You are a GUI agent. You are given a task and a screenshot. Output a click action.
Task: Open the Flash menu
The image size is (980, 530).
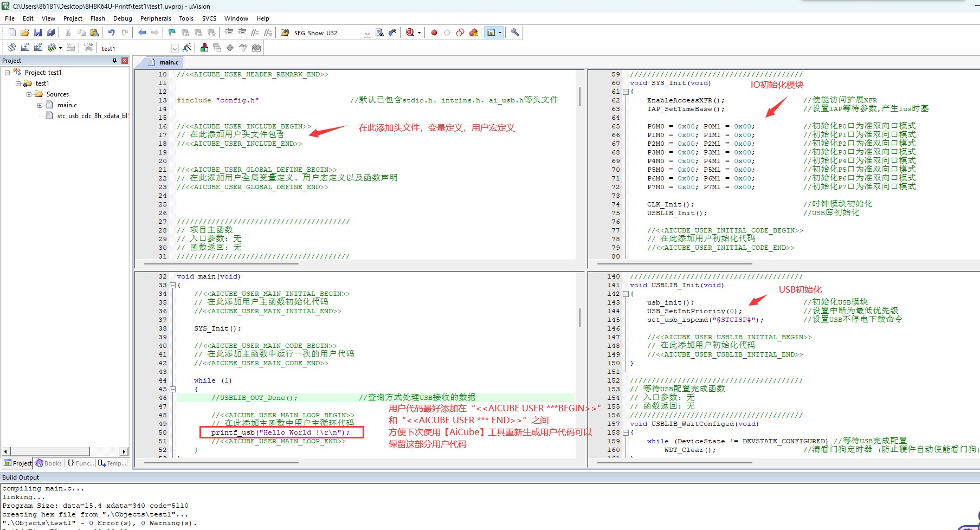point(98,18)
